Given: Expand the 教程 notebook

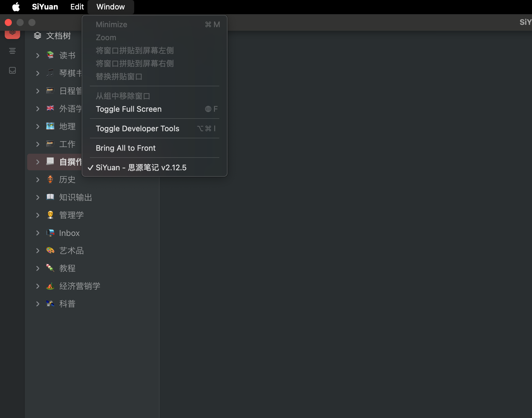Looking at the screenshot, I should pyautogui.click(x=38, y=268).
